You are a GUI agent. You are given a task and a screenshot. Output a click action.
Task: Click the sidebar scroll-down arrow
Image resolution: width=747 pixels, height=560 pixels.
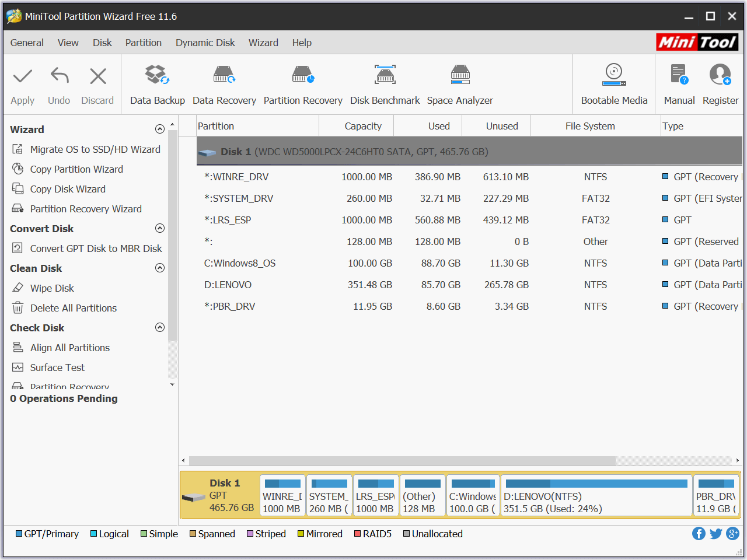tap(172, 384)
